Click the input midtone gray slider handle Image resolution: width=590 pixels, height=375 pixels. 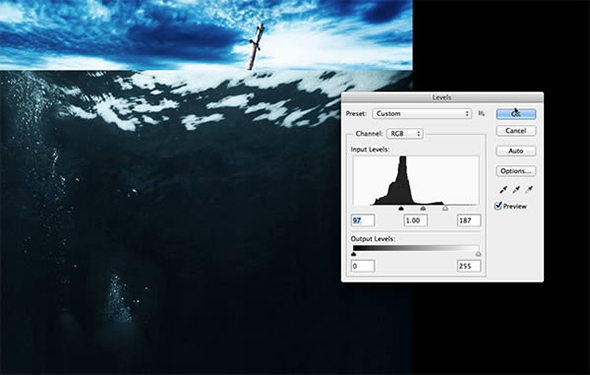[423, 208]
